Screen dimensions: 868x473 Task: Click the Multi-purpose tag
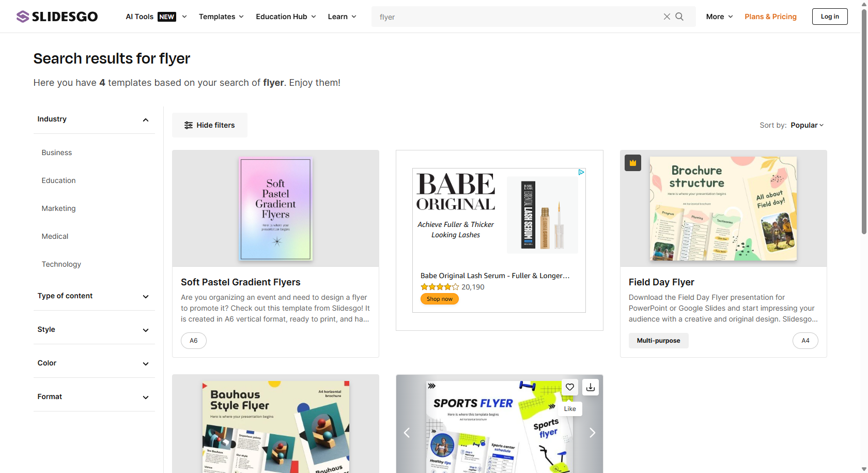click(659, 341)
